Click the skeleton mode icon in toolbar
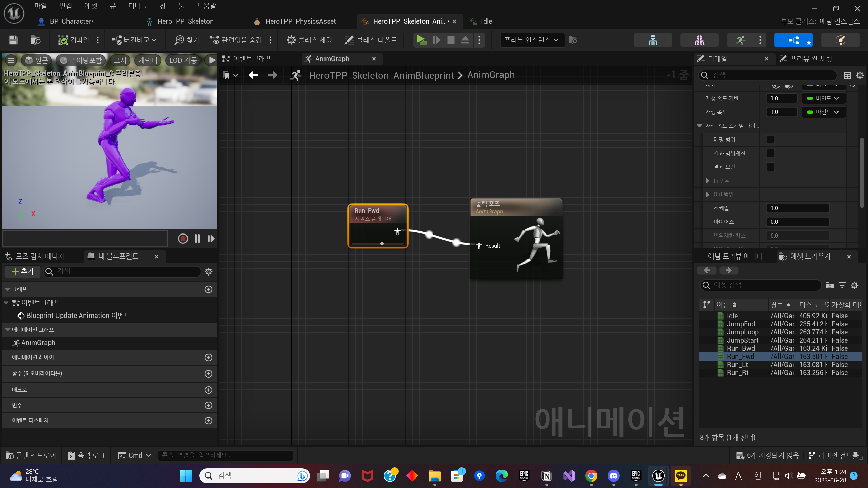This screenshot has width=868, height=488. (653, 40)
